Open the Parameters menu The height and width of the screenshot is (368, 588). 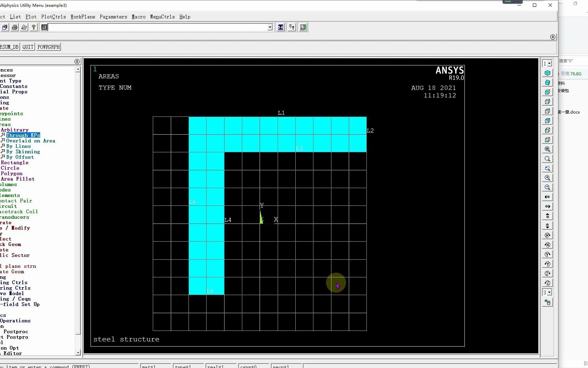[x=113, y=17]
